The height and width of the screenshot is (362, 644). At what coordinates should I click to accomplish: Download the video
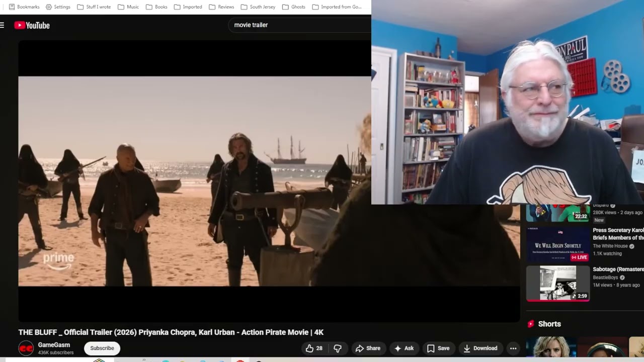click(480, 348)
